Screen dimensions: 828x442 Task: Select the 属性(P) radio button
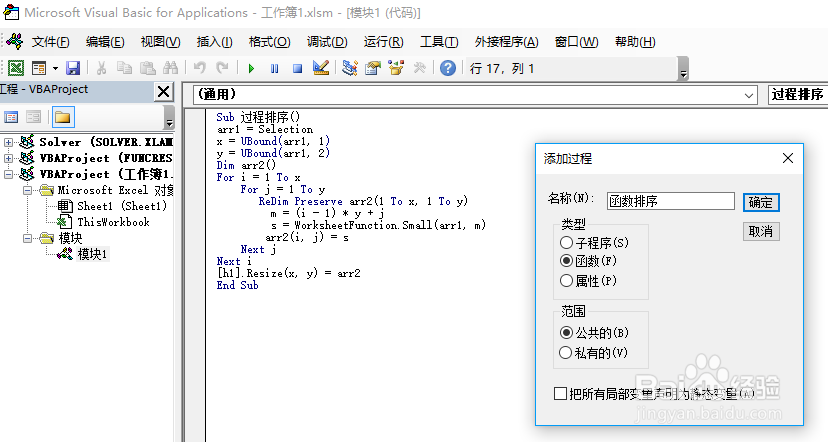pyautogui.click(x=566, y=280)
